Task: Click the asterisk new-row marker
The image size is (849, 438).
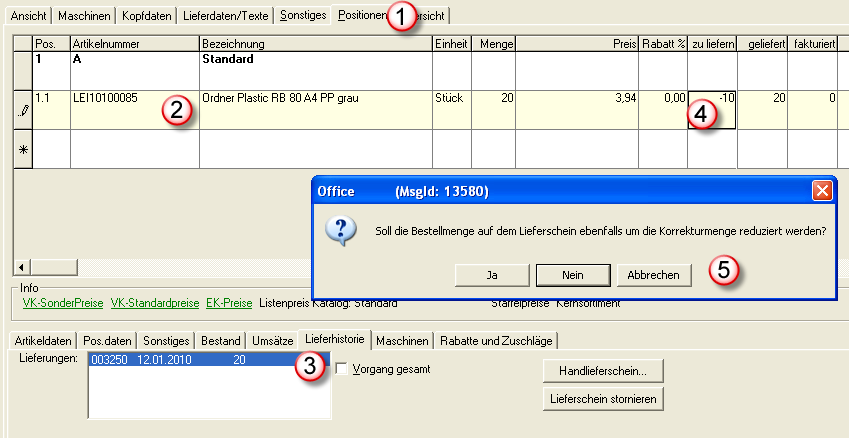Action: tap(24, 149)
